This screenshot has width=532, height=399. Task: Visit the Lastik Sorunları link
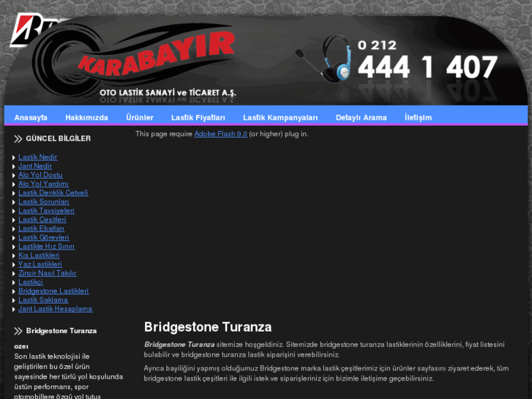point(44,202)
